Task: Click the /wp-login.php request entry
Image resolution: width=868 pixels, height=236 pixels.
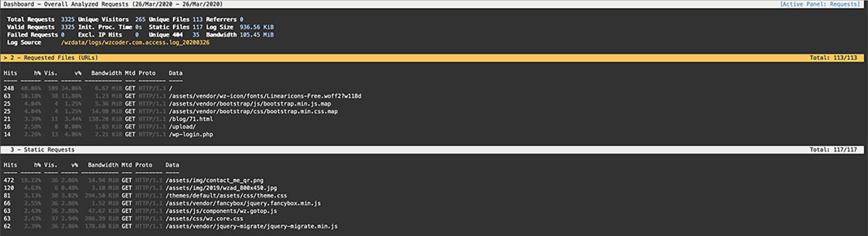Action: point(191,134)
